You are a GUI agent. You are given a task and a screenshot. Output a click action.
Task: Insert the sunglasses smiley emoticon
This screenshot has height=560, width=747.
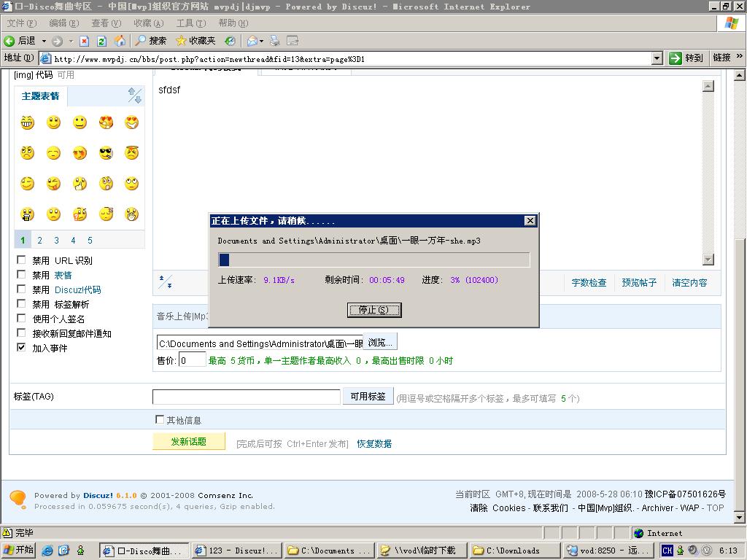coord(106,153)
